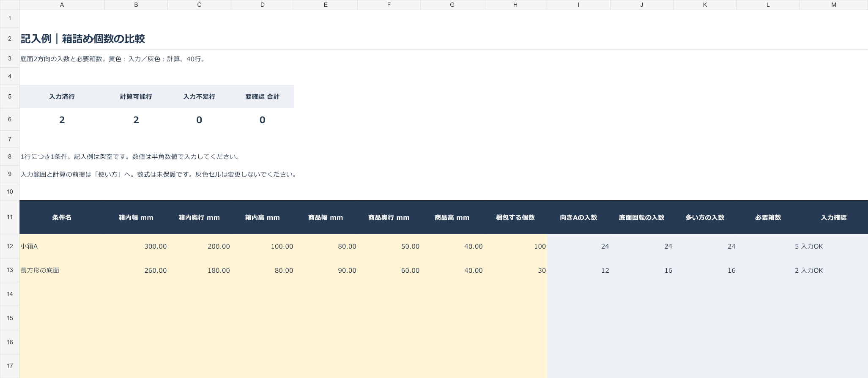Click the note starting with 入力範囲と計算の前提
Image resolution: width=868 pixels, height=378 pixels.
click(x=159, y=175)
